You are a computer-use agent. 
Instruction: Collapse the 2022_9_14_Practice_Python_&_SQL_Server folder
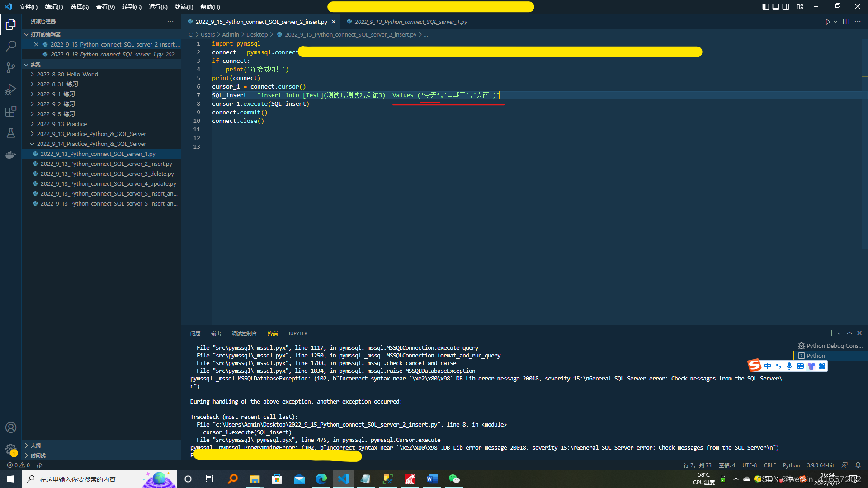(91, 144)
